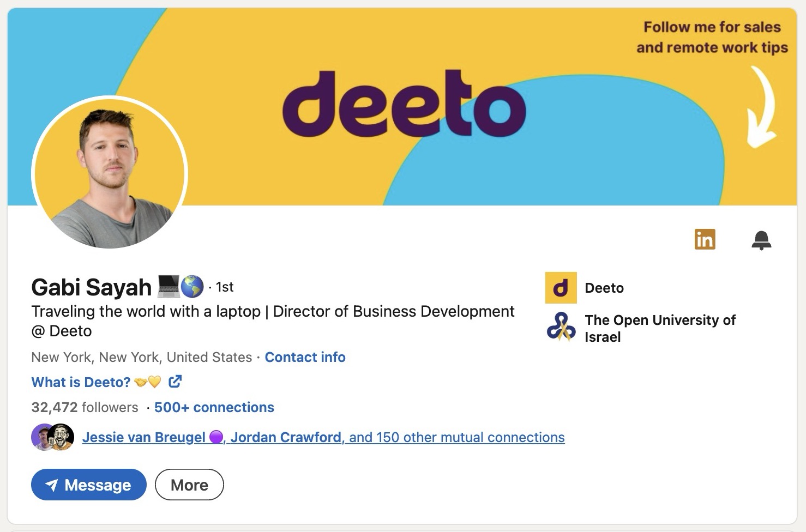Open the More options button
The height and width of the screenshot is (532, 806).
189,485
